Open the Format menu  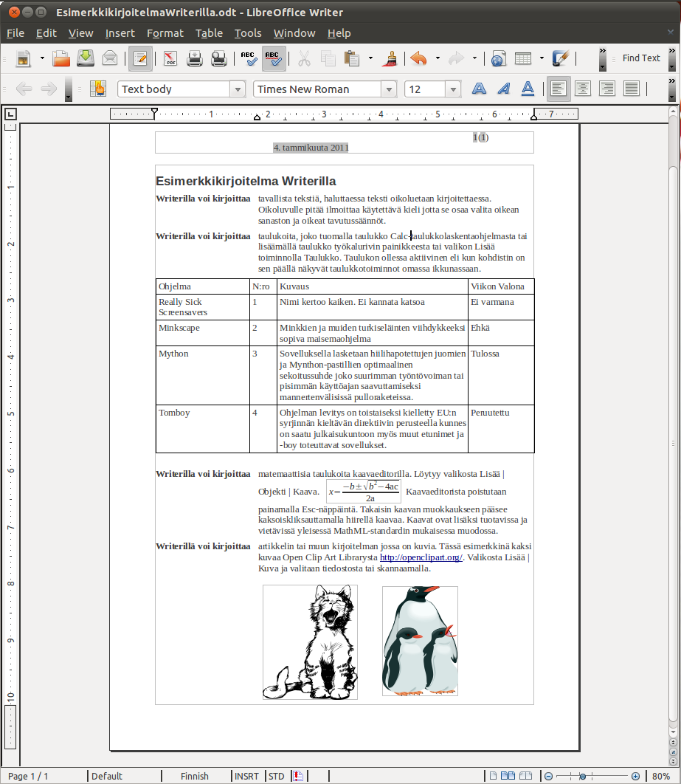[165, 33]
